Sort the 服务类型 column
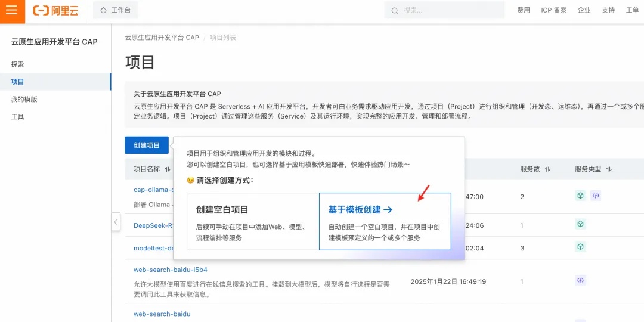Image resolution: width=644 pixels, height=322 pixels. (x=609, y=169)
